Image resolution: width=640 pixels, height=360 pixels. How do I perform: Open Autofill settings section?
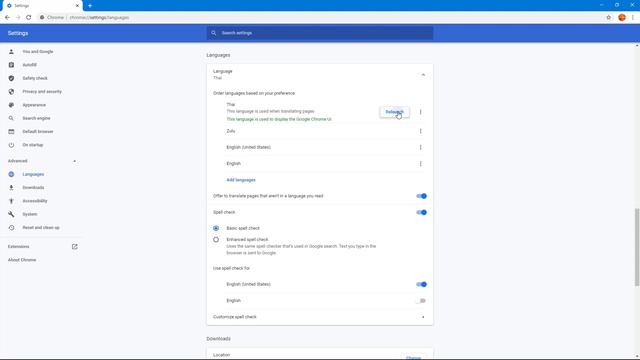click(29, 65)
